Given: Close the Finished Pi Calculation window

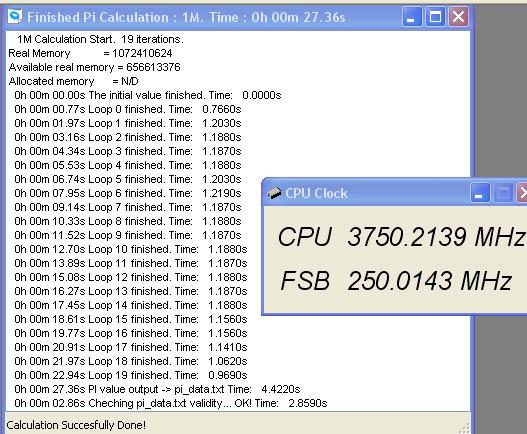Looking at the screenshot, I should 458,16.
